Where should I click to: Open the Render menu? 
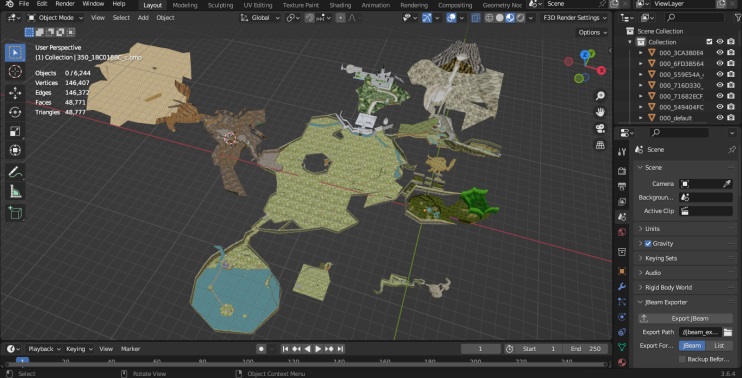tap(65, 4)
